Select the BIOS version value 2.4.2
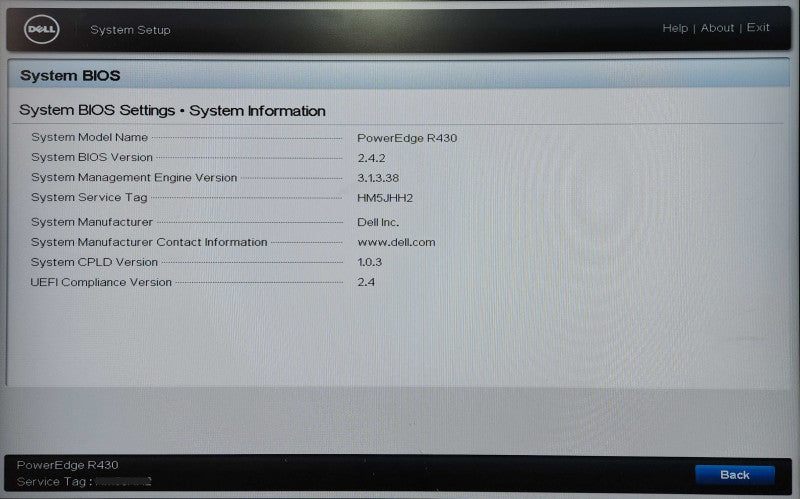 [371, 158]
